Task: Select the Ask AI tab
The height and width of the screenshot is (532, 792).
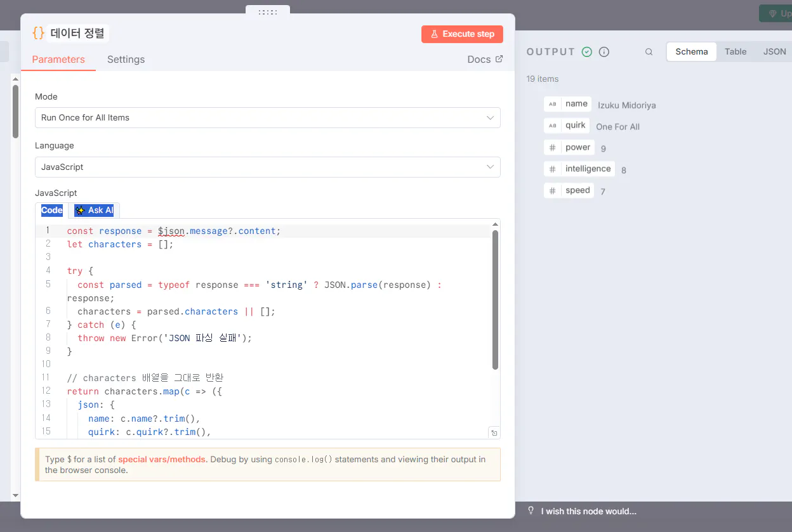Action: click(x=94, y=211)
